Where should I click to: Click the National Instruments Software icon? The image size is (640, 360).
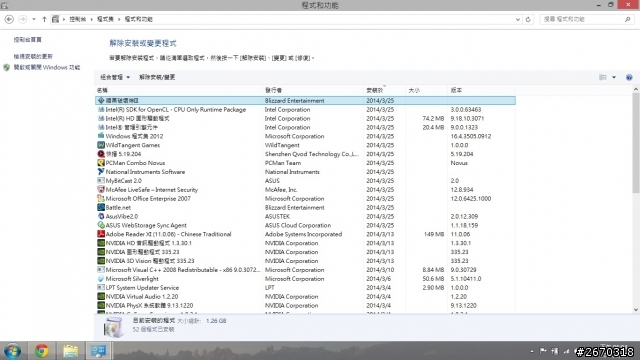pos(101,172)
